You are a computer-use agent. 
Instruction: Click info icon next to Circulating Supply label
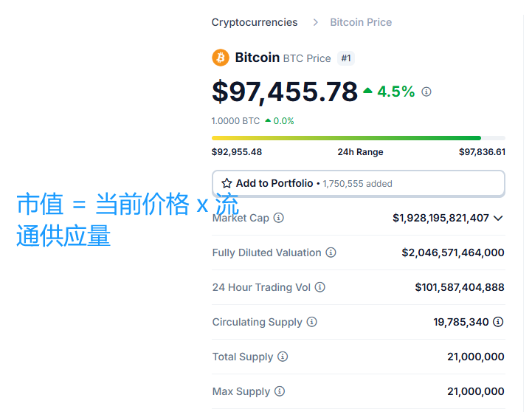(311, 322)
